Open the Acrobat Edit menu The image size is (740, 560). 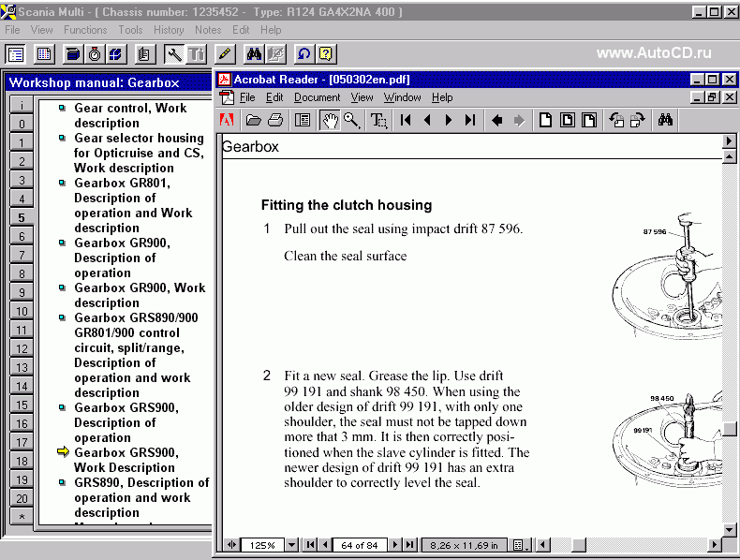[x=274, y=97]
